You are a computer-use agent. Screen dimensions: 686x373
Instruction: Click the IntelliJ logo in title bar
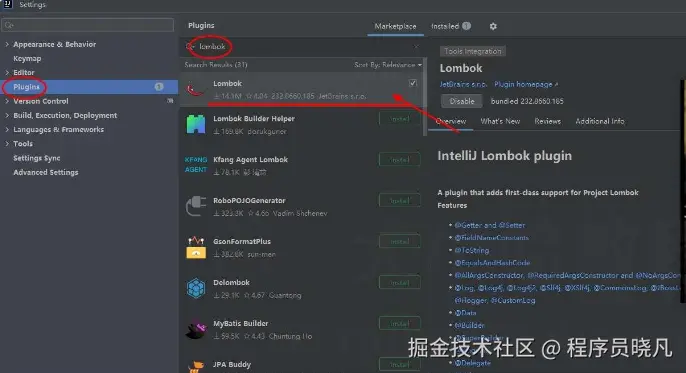tap(8, 4)
